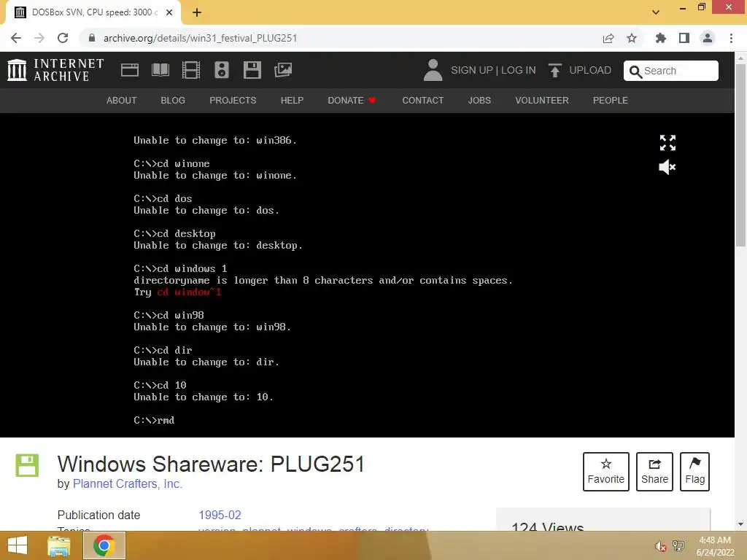Open the Windows Start button
Viewport: 747px width, 560px height.
click(18, 545)
